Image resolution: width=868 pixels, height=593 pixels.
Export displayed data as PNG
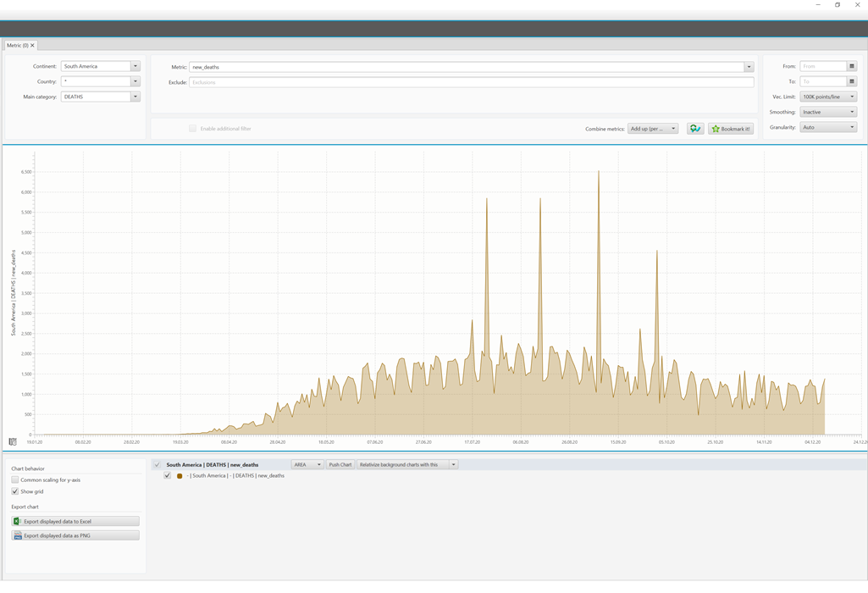coord(75,535)
